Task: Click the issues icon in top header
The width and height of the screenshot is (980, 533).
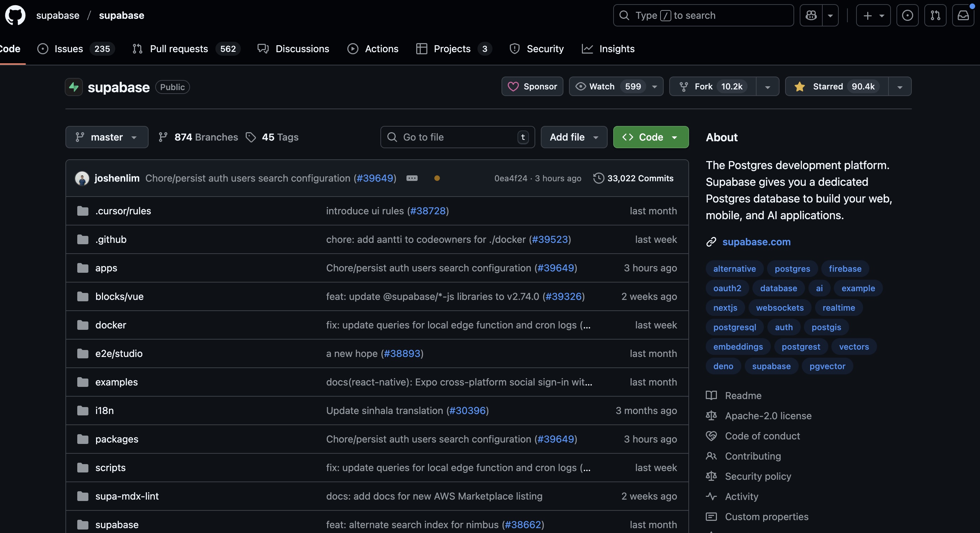Action: pyautogui.click(x=907, y=15)
